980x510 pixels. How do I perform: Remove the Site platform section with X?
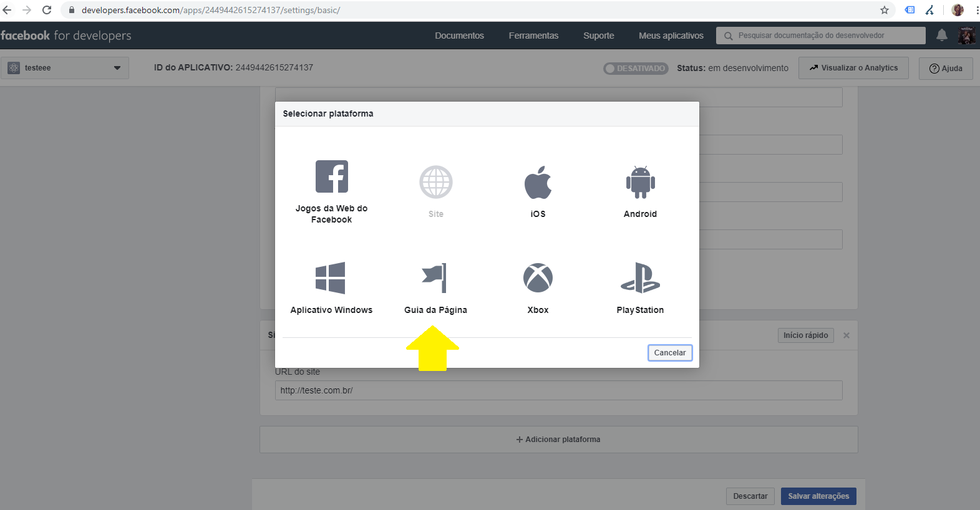click(847, 335)
